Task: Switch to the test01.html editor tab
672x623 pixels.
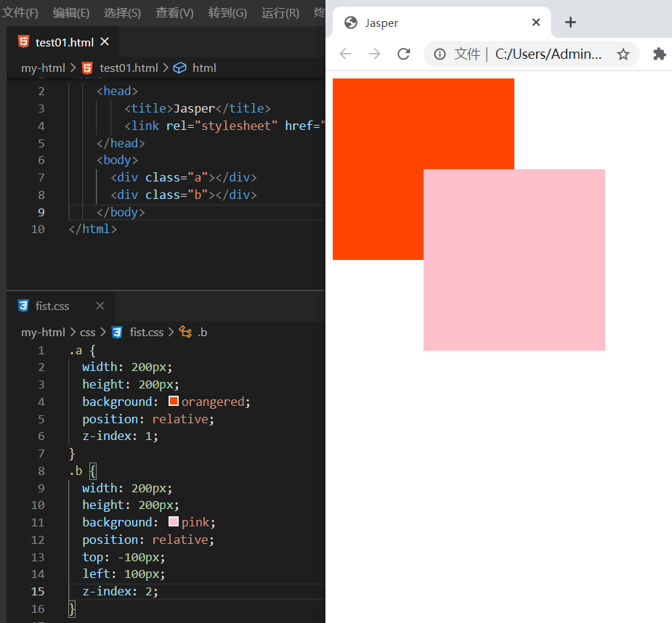Action: (64, 42)
